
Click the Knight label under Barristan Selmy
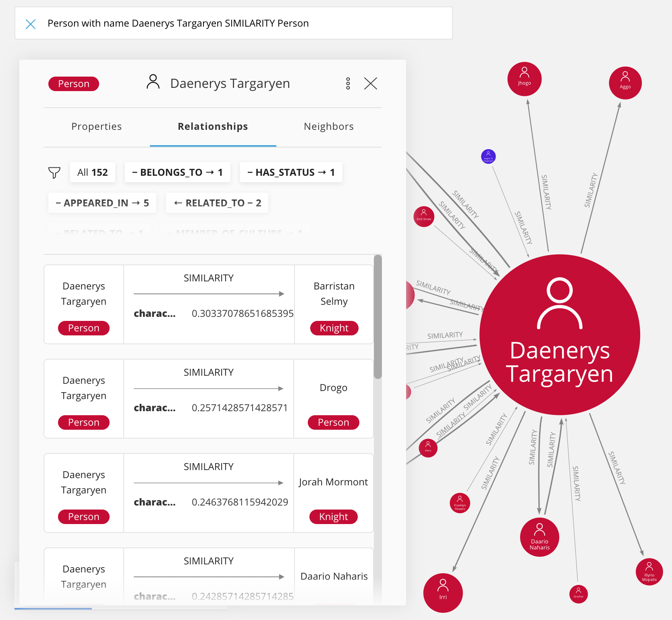click(x=334, y=328)
